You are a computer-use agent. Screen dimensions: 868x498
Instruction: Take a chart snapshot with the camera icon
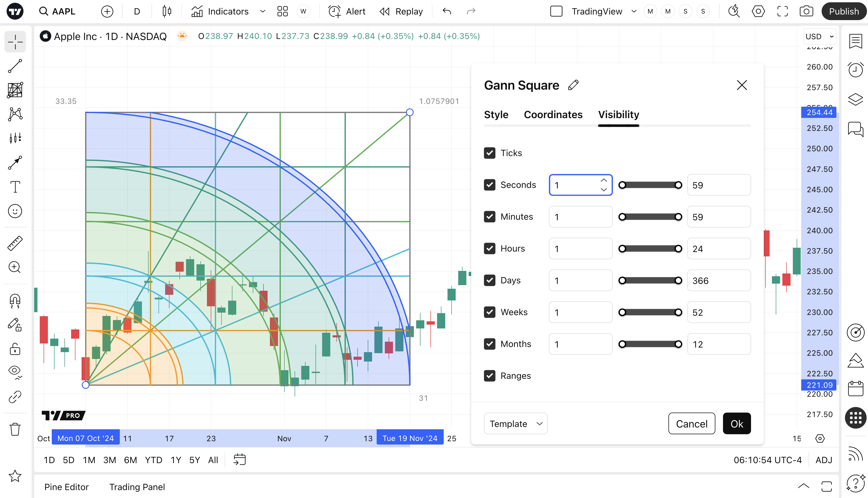click(x=806, y=11)
